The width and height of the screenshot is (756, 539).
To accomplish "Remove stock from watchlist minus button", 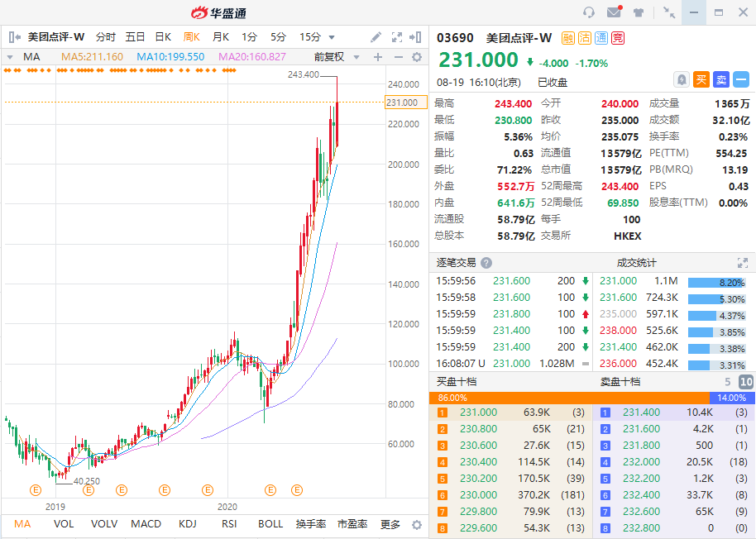I will [x=741, y=79].
